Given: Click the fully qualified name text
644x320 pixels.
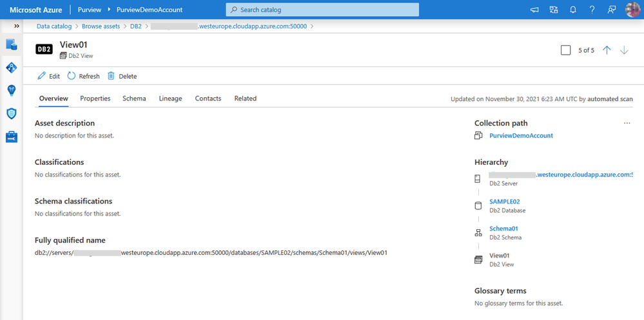Looking at the screenshot, I should coord(211,253).
